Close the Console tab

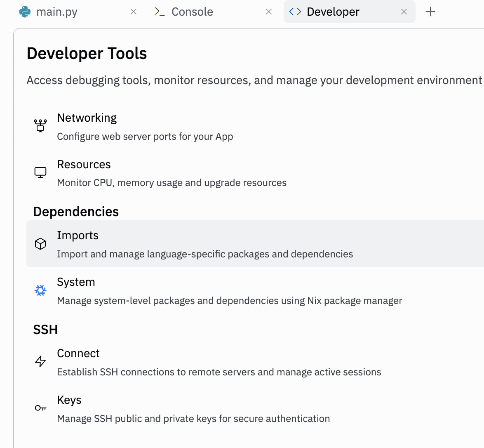click(269, 12)
